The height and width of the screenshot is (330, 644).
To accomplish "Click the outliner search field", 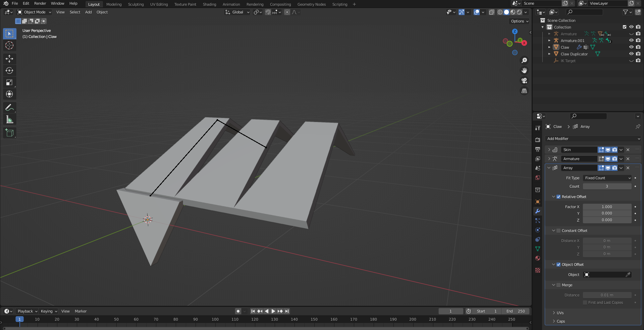I will click(x=584, y=12).
